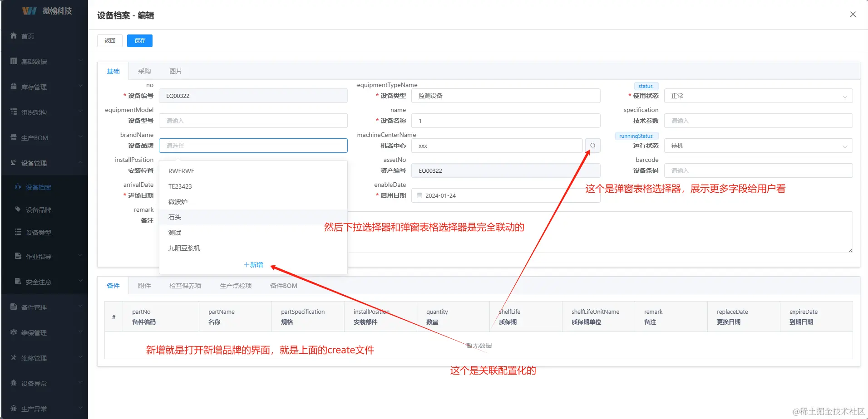The image size is (868, 419).
Task: Click the 组织架构 sidebar icon
Action: [14, 112]
